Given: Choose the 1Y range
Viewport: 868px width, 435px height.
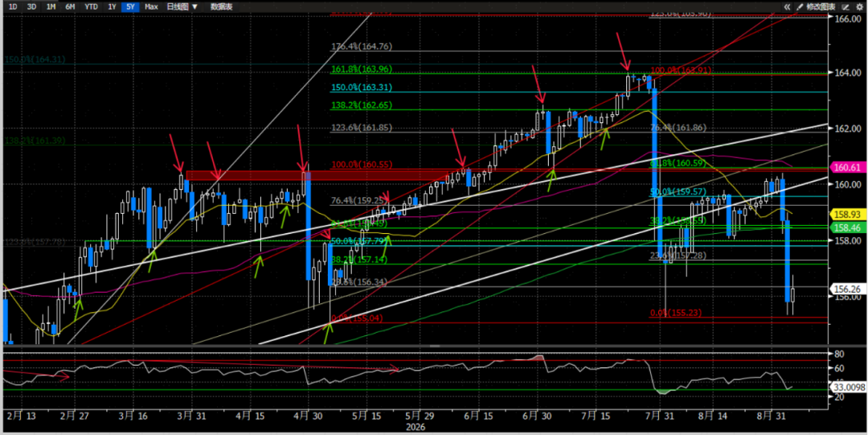Looking at the screenshot, I should click(x=112, y=6).
